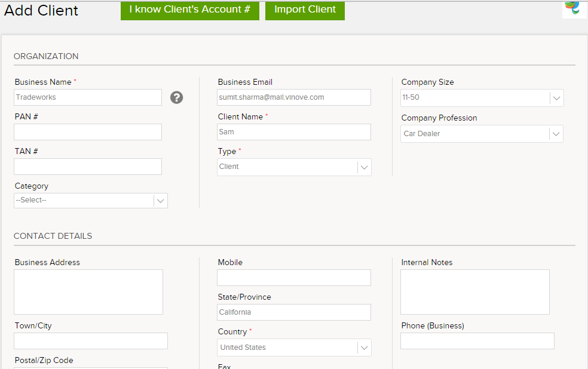Click inside the Business Address textarea
588x369 pixels.
coord(88,292)
